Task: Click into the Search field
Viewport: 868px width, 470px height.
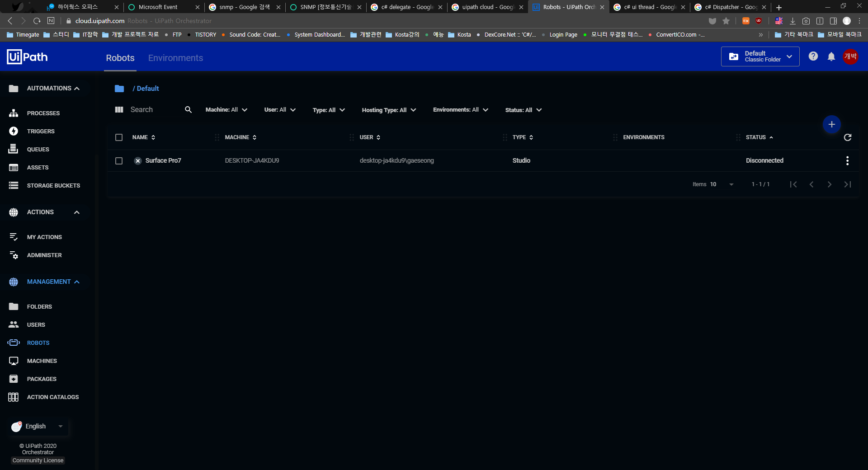Action: coord(155,110)
